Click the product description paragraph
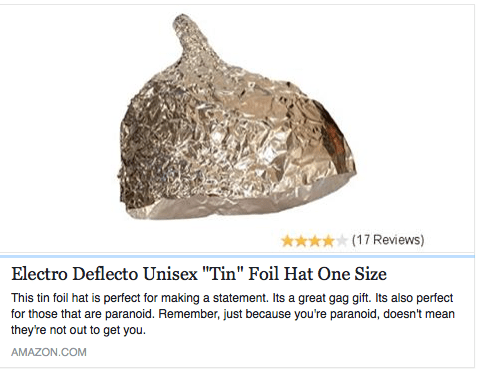Screen dimensions: 481x369 click(233, 314)
